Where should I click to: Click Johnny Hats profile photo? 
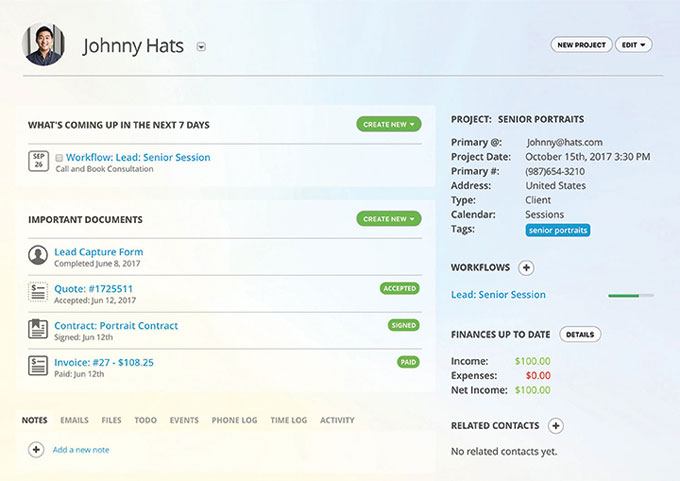pyautogui.click(x=43, y=44)
